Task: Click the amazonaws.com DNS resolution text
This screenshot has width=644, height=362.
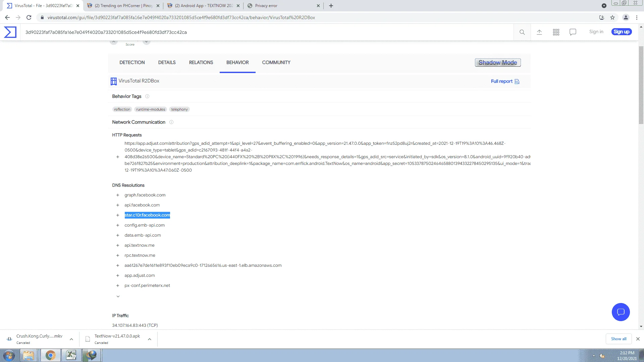Action: click(203, 265)
